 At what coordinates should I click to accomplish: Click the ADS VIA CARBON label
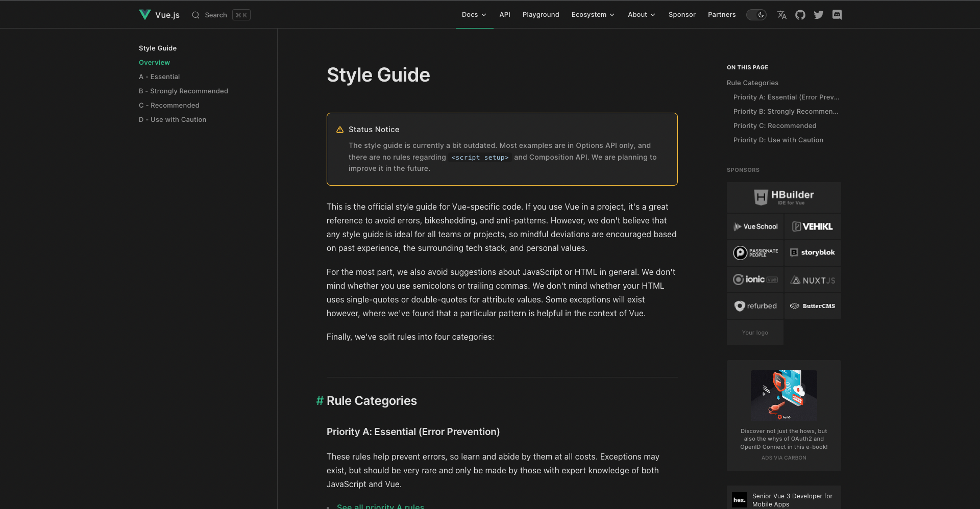pos(784,457)
